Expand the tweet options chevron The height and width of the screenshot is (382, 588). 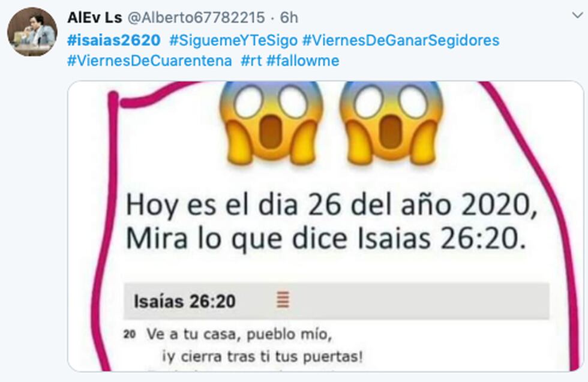(x=578, y=16)
